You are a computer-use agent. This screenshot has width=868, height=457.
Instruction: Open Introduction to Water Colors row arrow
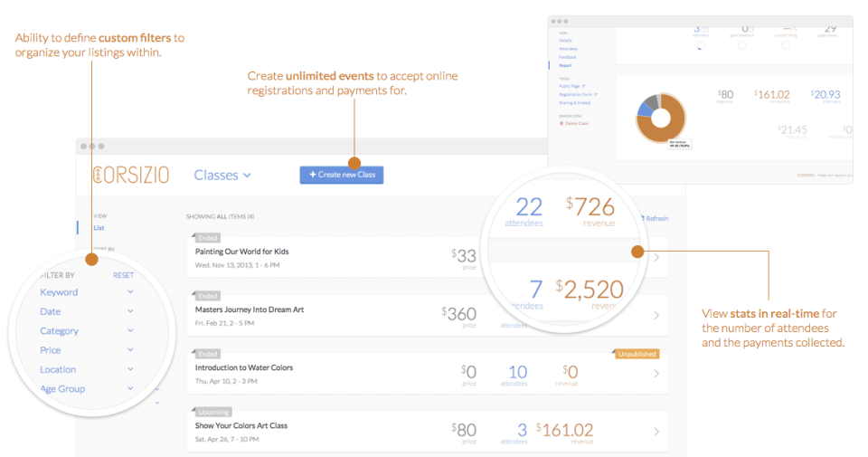[x=656, y=374]
